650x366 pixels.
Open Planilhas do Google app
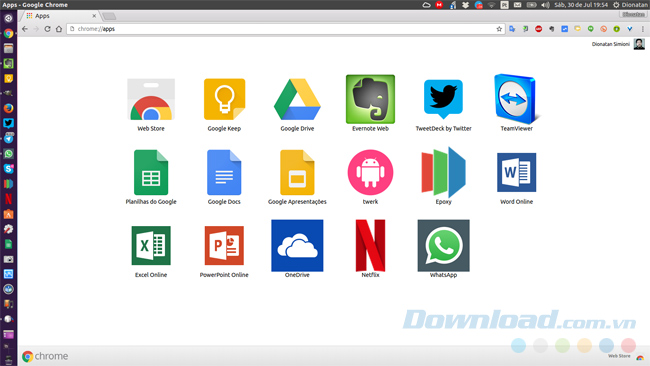pos(151,172)
